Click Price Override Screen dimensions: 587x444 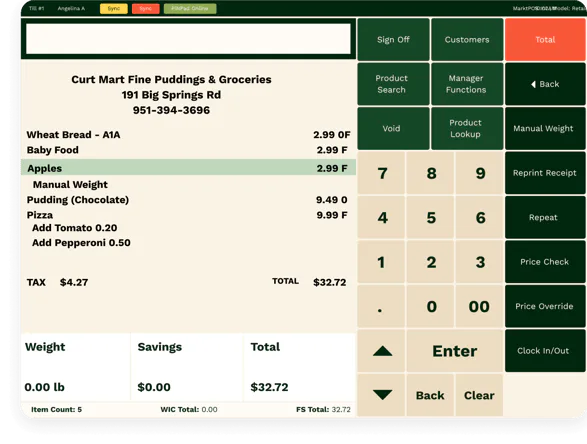[545, 306]
